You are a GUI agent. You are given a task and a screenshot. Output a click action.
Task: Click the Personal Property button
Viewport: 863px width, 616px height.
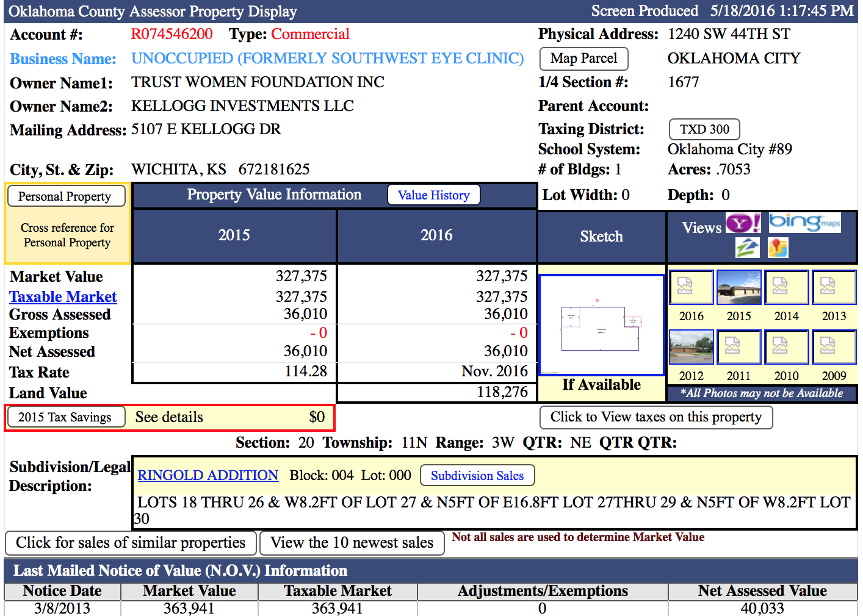[x=66, y=196]
